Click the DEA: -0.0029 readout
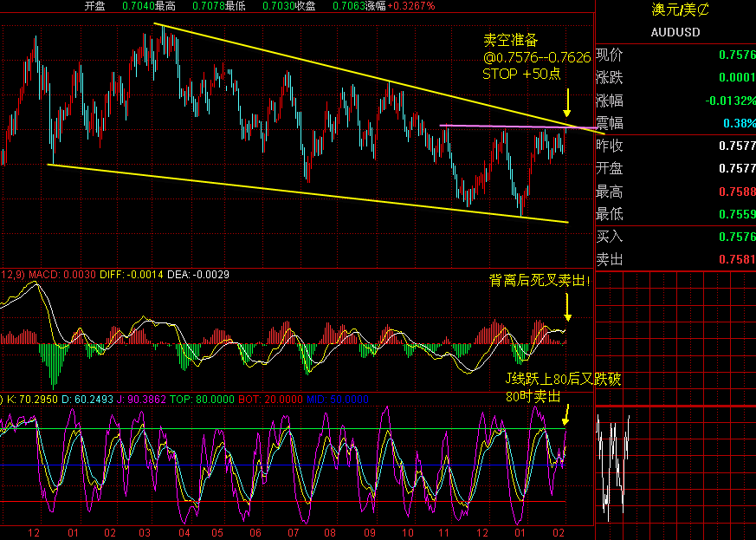 (x=198, y=275)
